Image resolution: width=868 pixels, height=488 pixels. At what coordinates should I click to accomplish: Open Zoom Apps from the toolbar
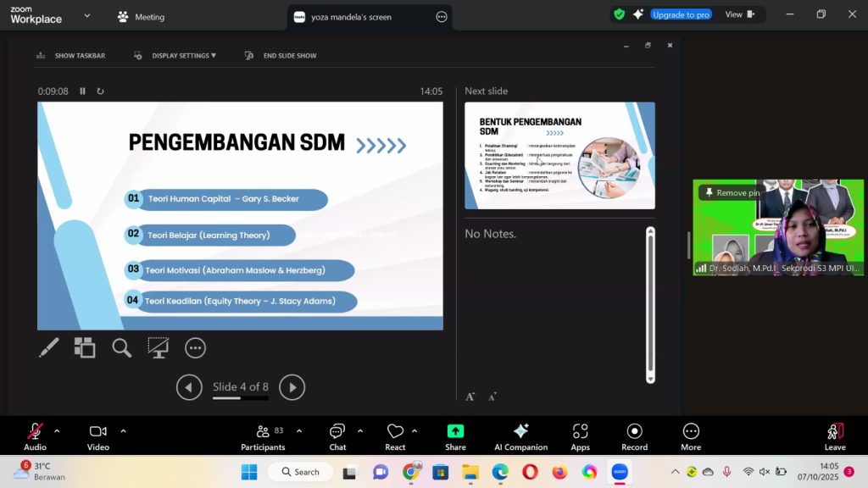pos(580,436)
